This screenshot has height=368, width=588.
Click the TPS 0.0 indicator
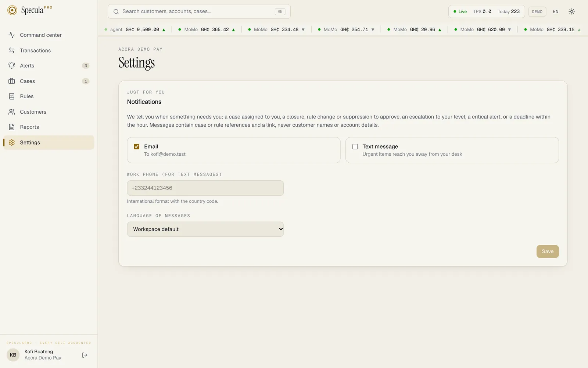(x=482, y=12)
